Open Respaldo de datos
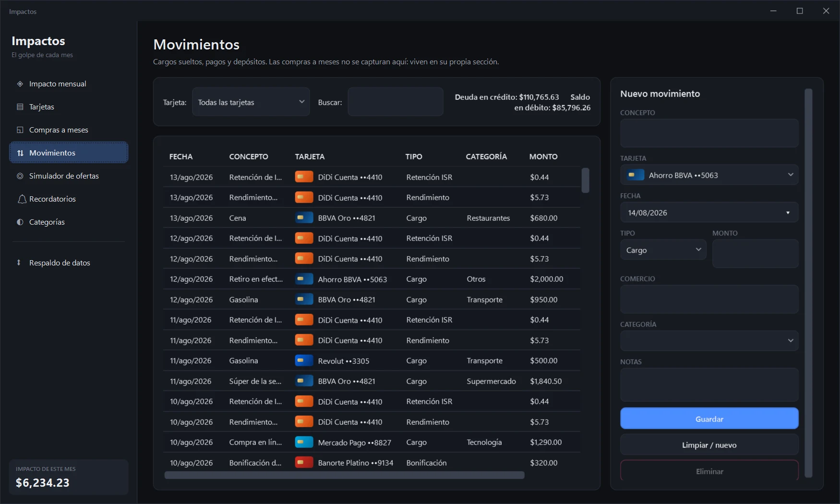 69,263
